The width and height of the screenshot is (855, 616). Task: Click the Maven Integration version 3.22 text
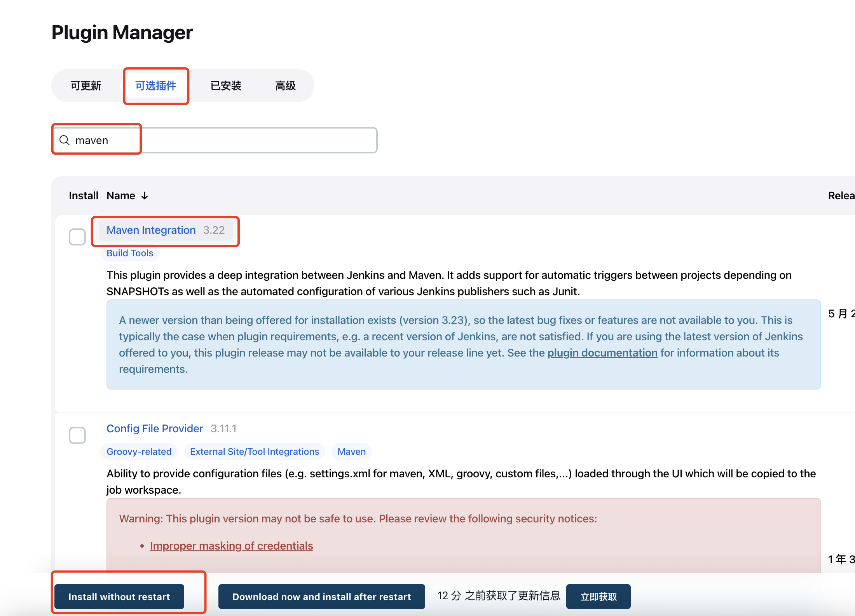pyautogui.click(x=214, y=230)
